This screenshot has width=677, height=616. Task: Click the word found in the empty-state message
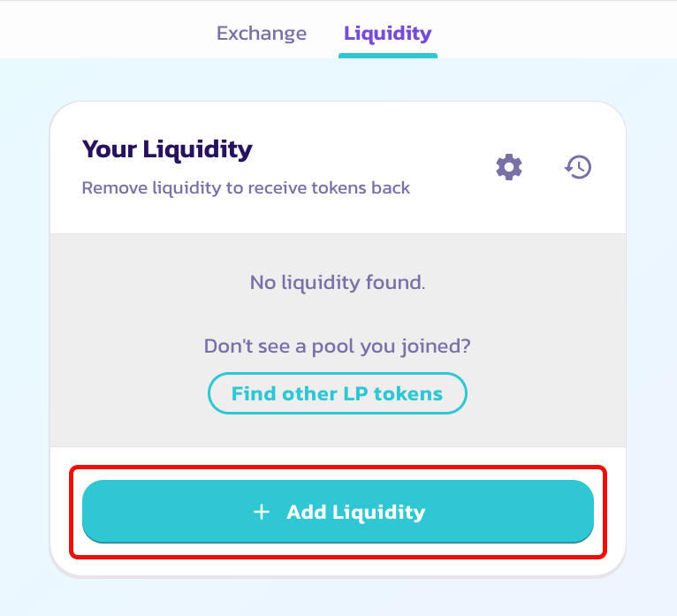tap(395, 283)
